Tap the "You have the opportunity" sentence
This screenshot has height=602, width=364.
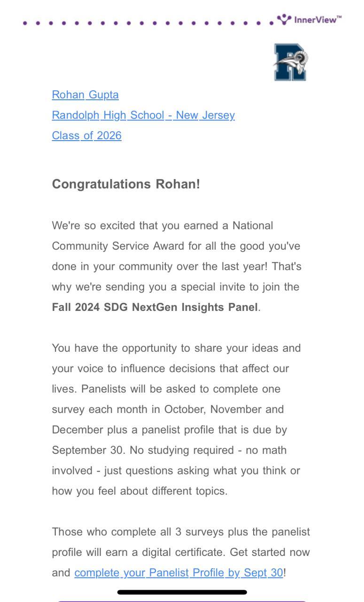(176, 348)
